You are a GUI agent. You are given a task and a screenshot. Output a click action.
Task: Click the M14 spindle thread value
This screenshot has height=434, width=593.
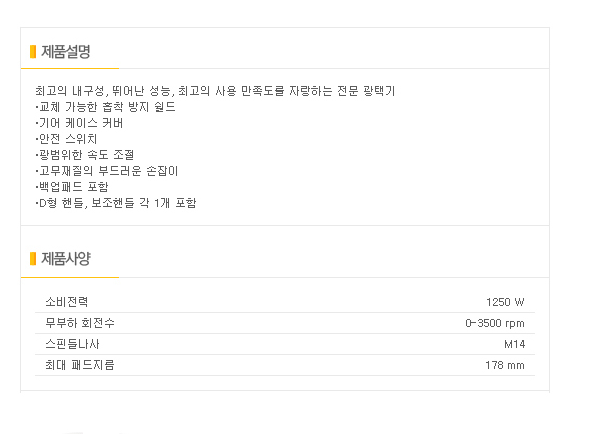click(x=515, y=344)
